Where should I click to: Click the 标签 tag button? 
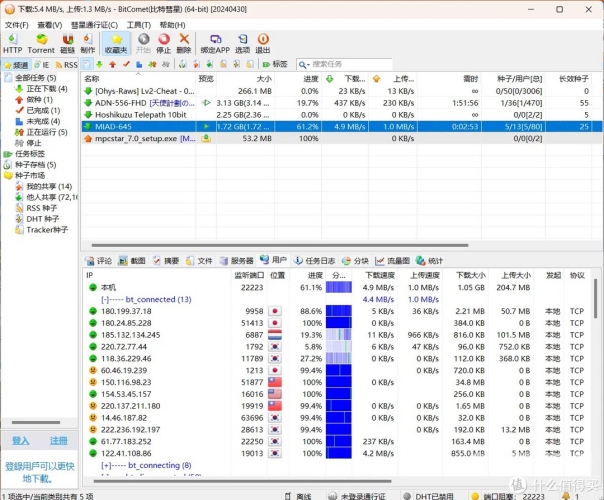point(275,64)
